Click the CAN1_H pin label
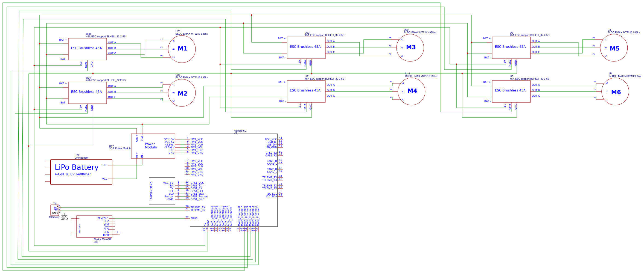Image resolution: width=644 pixels, height=273 pixels. 272,161
